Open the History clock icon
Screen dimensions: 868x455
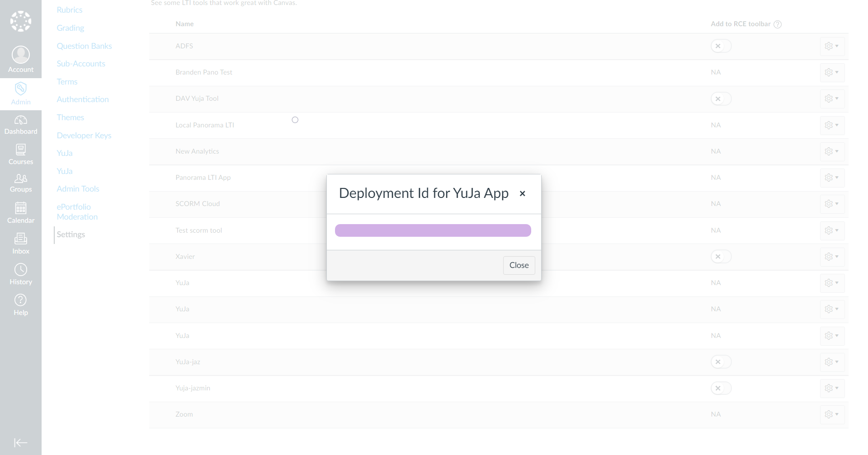pos(21,270)
